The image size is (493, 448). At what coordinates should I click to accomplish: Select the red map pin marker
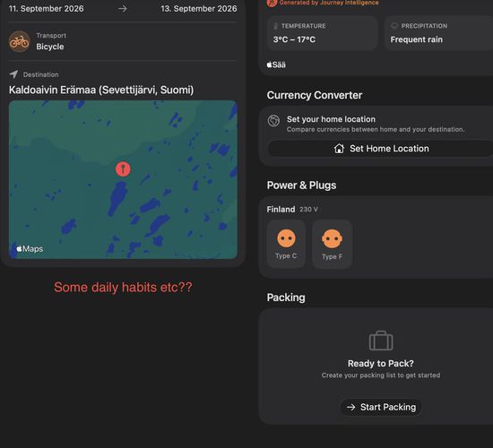click(123, 169)
